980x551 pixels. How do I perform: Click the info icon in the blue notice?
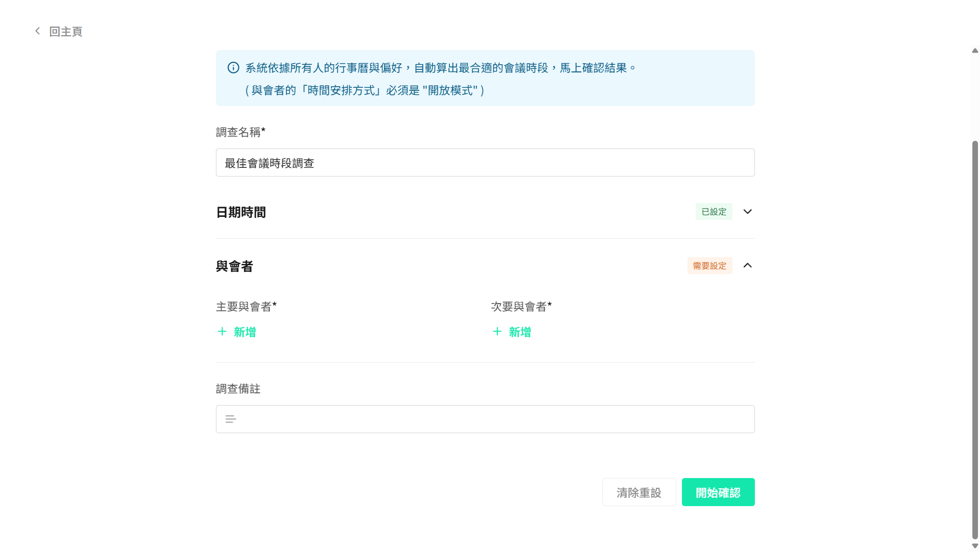click(x=234, y=67)
